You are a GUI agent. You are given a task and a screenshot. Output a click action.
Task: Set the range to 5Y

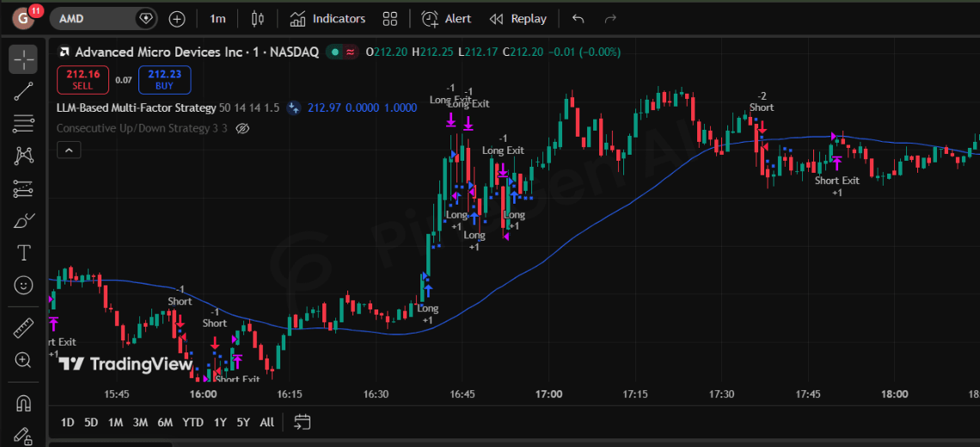243,422
